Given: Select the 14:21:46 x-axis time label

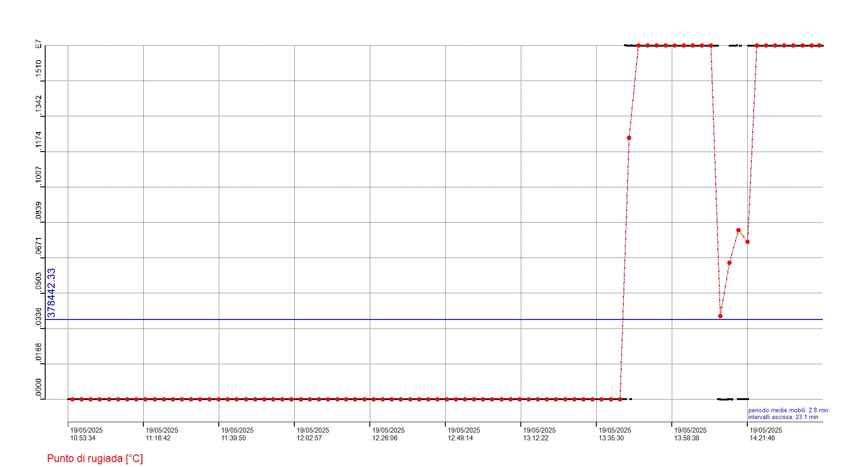Looking at the screenshot, I should coord(762,438).
